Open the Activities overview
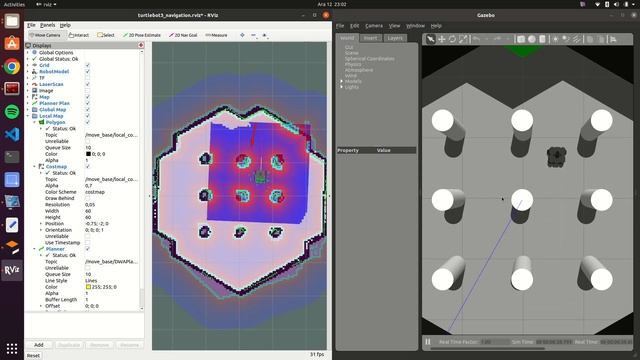The image size is (640, 360). point(14,4)
